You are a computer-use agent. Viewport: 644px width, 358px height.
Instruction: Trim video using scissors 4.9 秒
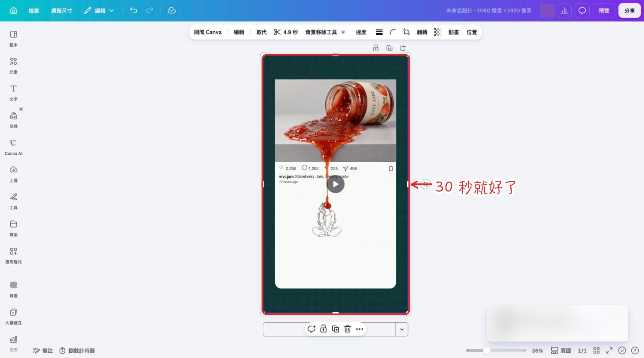click(286, 32)
